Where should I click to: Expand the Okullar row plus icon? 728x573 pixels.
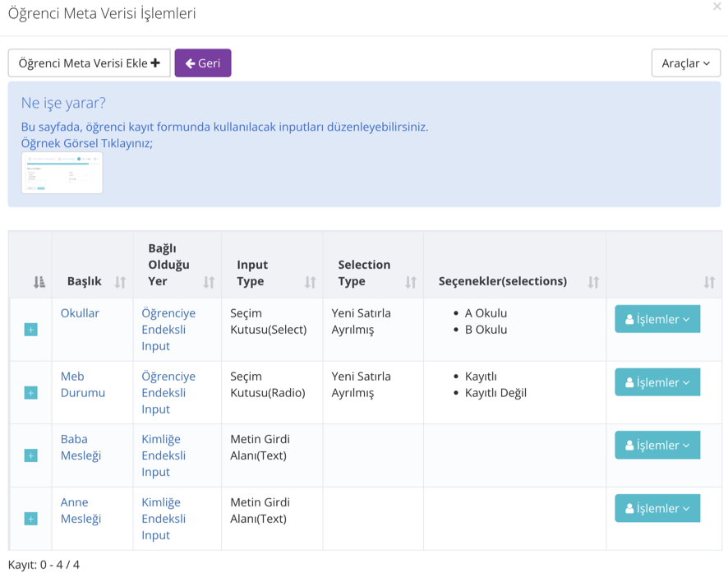coord(30,330)
